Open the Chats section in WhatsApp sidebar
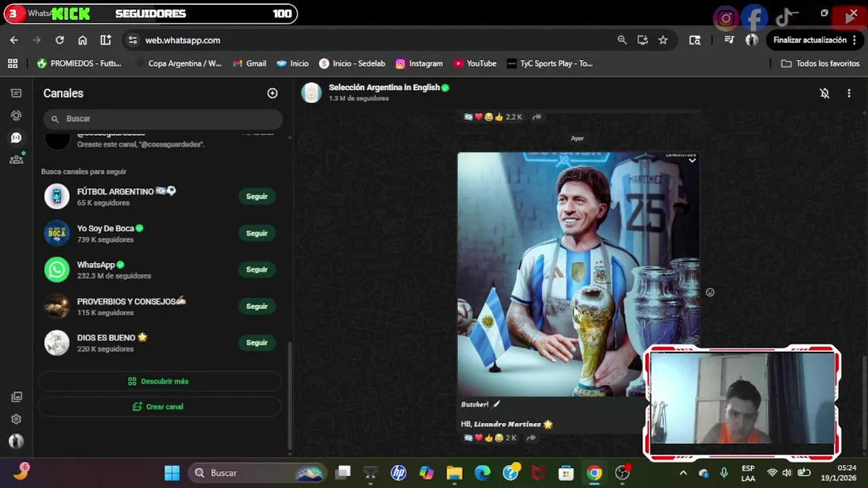 coord(16,93)
